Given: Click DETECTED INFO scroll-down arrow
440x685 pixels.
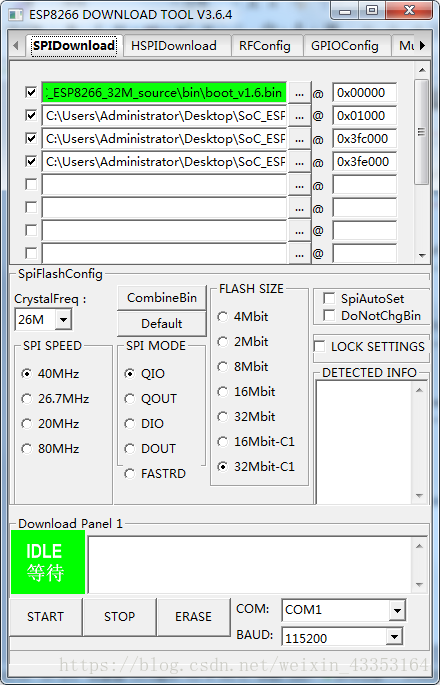Looking at the screenshot, I should pos(419,496).
